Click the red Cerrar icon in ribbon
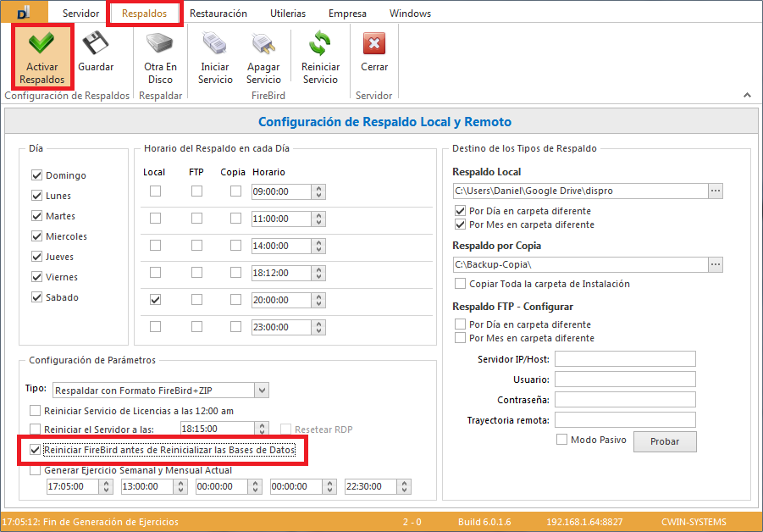Screen dimensions: 763x532 (374, 44)
